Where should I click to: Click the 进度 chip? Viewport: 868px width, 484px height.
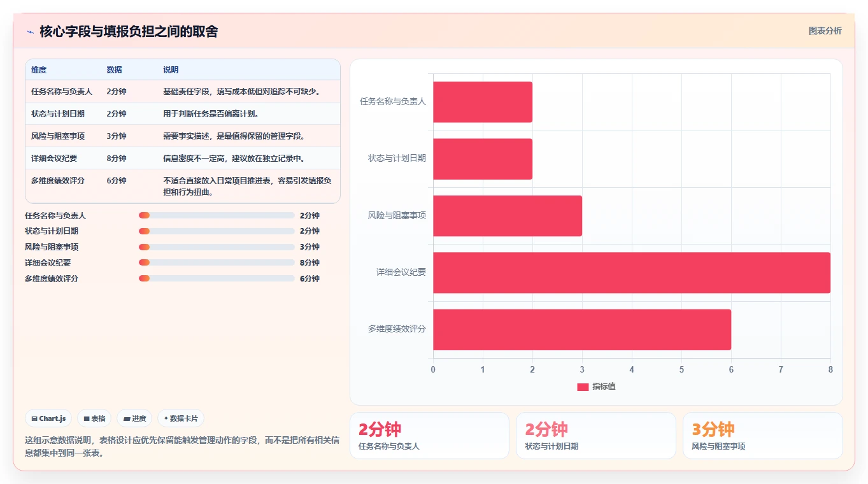(134, 418)
